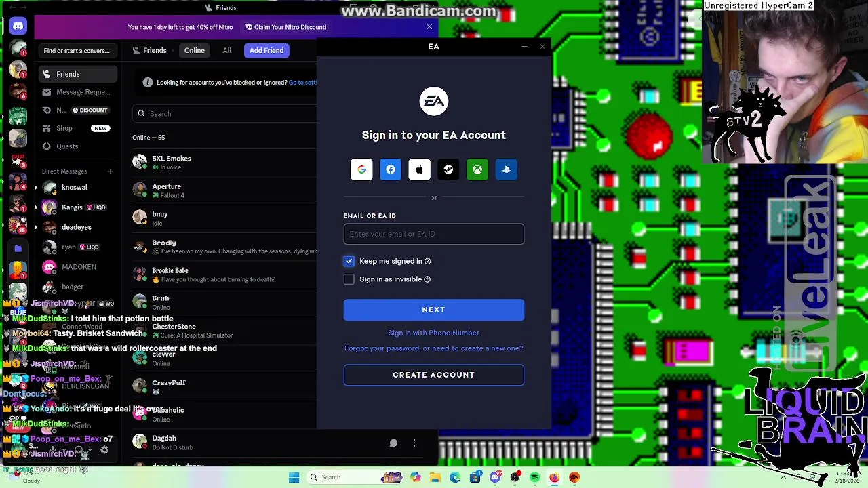Click Claim Your Nitro Discount

tap(286, 27)
